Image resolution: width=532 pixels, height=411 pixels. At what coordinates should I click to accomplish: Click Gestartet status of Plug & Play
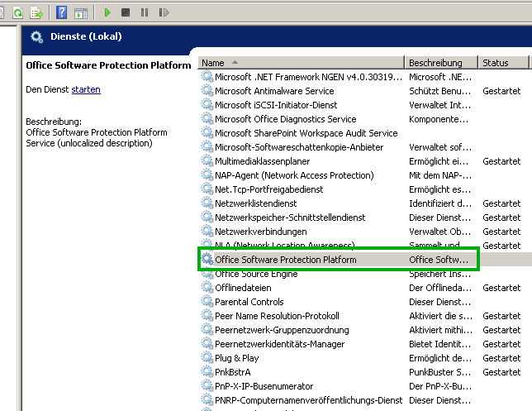[x=501, y=358]
